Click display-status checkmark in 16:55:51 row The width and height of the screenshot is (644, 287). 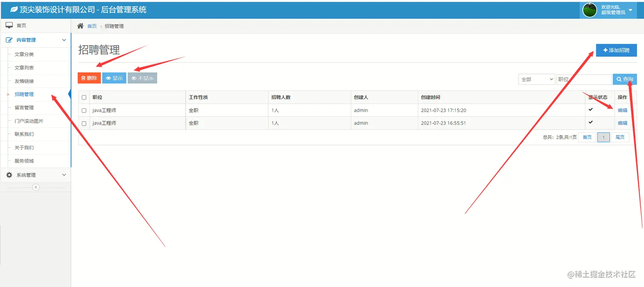click(591, 122)
